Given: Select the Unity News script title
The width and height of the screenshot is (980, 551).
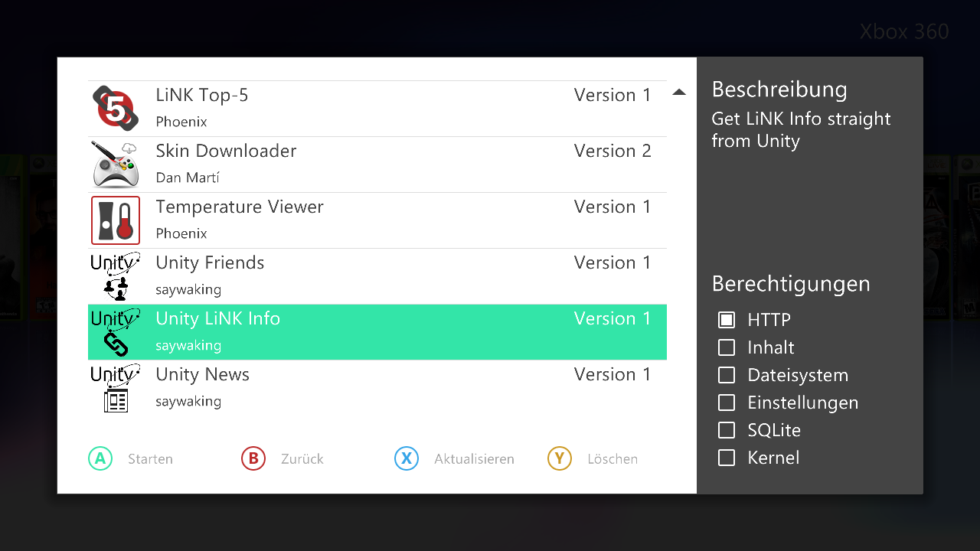Looking at the screenshot, I should click(x=203, y=374).
